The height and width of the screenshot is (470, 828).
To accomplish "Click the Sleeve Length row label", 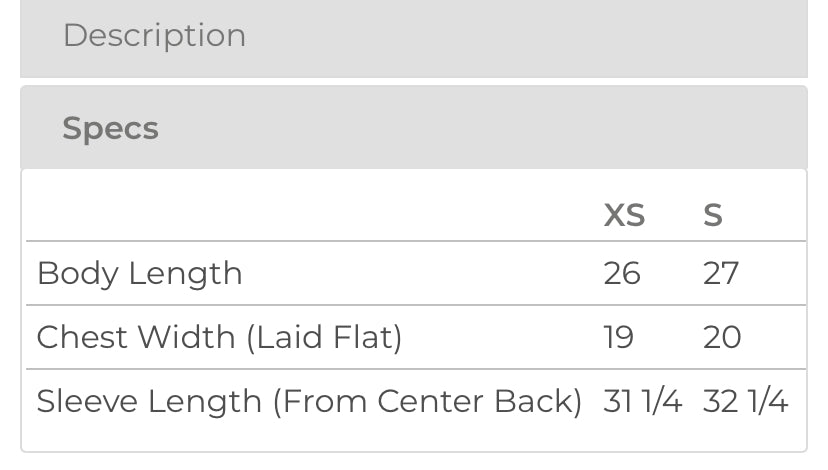I will click(x=309, y=401).
